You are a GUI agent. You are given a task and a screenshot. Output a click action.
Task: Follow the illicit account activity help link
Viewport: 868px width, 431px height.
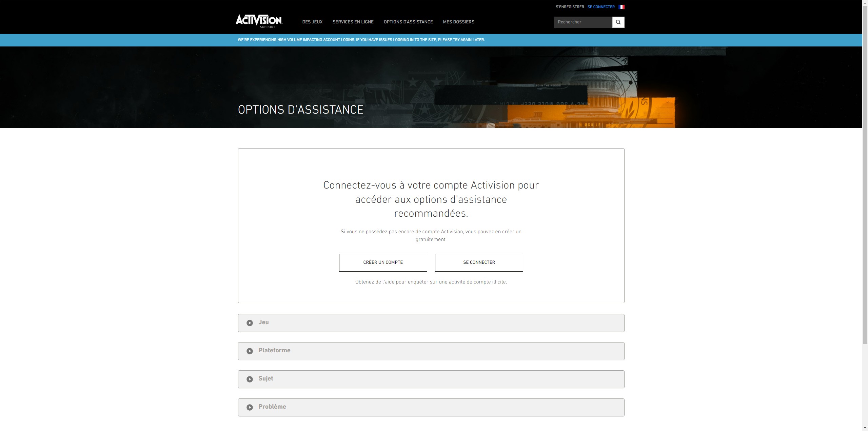(431, 282)
